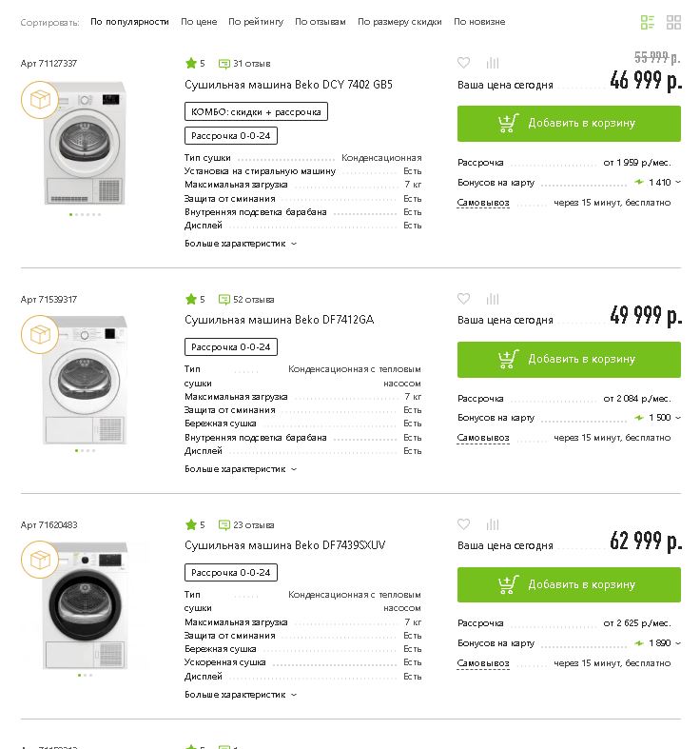700x749 pixels.
Task: Sort products По цене
Action: [x=199, y=22]
